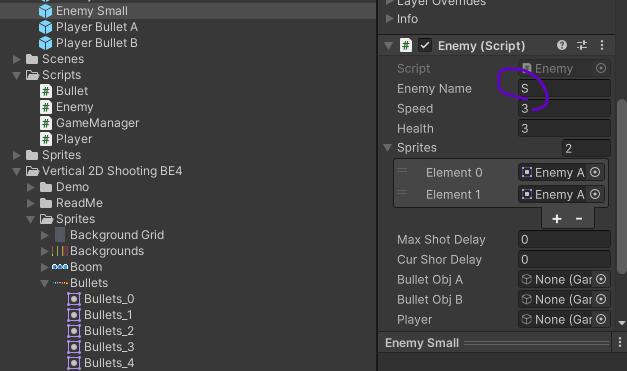Collapse the Sprites array foldout

387,148
